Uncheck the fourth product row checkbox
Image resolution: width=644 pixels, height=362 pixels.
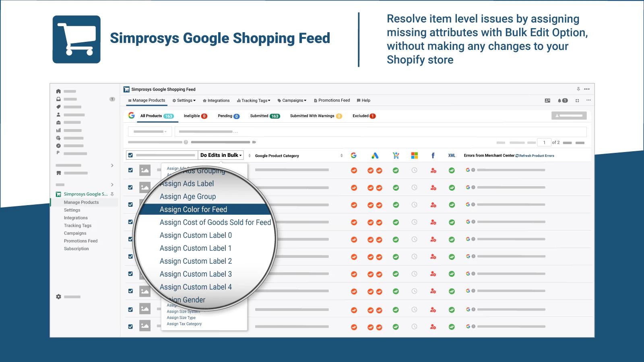[130, 222]
